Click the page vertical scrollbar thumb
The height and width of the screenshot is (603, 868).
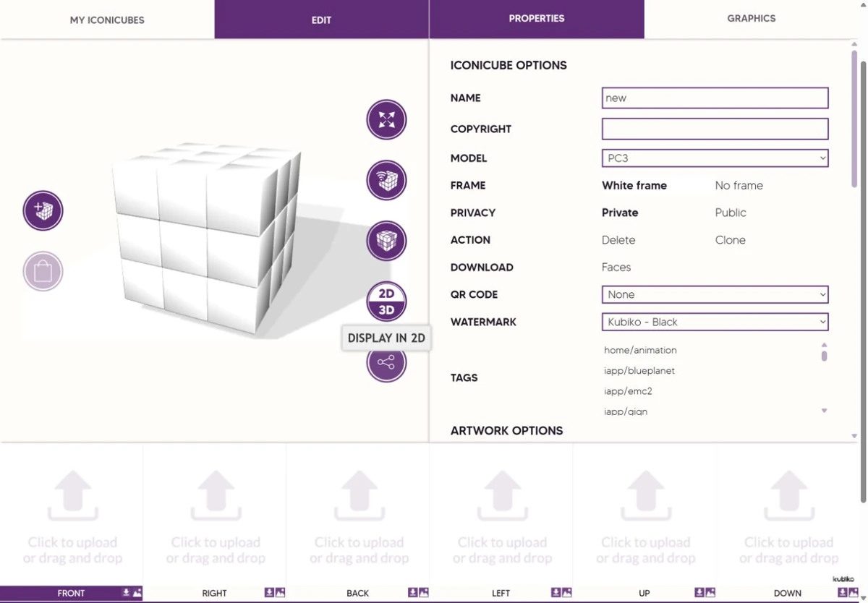[x=864, y=282]
